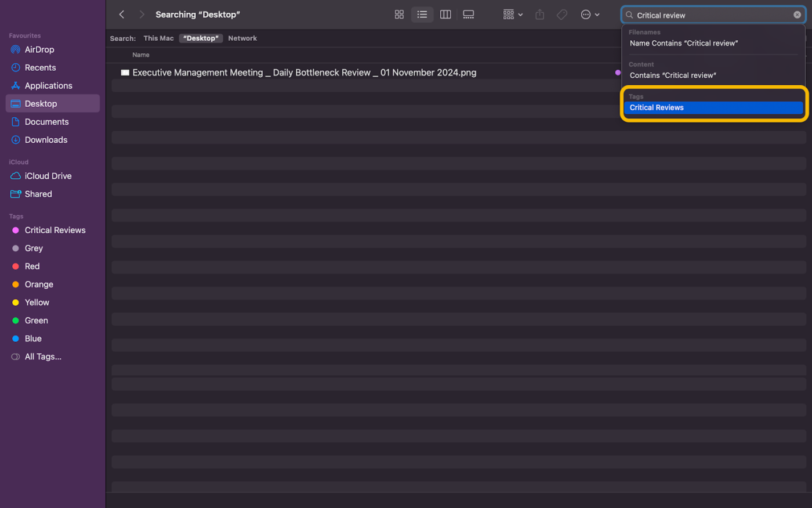The width and height of the screenshot is (812, 508).
Task: Click the Tags sidebar section header
Action: click(16, 217)
